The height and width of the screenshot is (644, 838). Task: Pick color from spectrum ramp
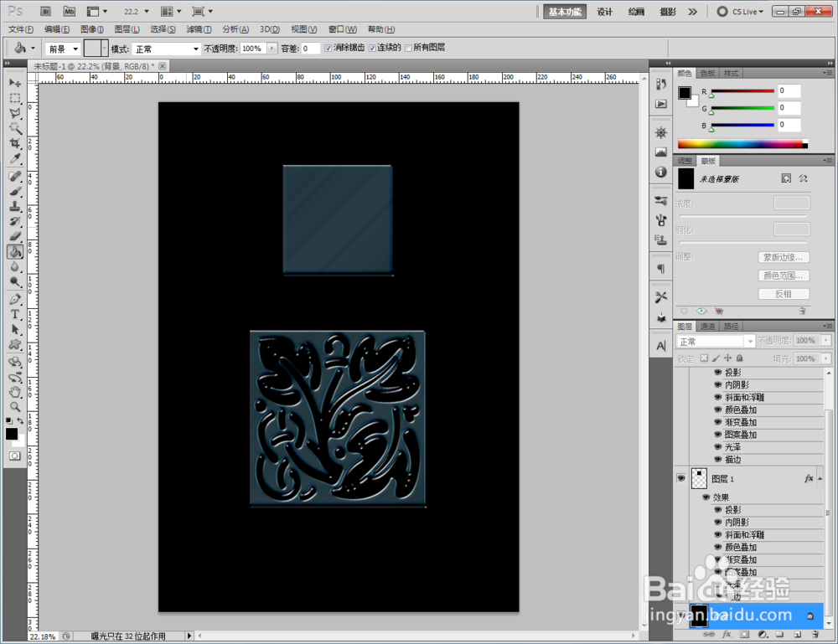pyautogui.click(x=742, y=144)
